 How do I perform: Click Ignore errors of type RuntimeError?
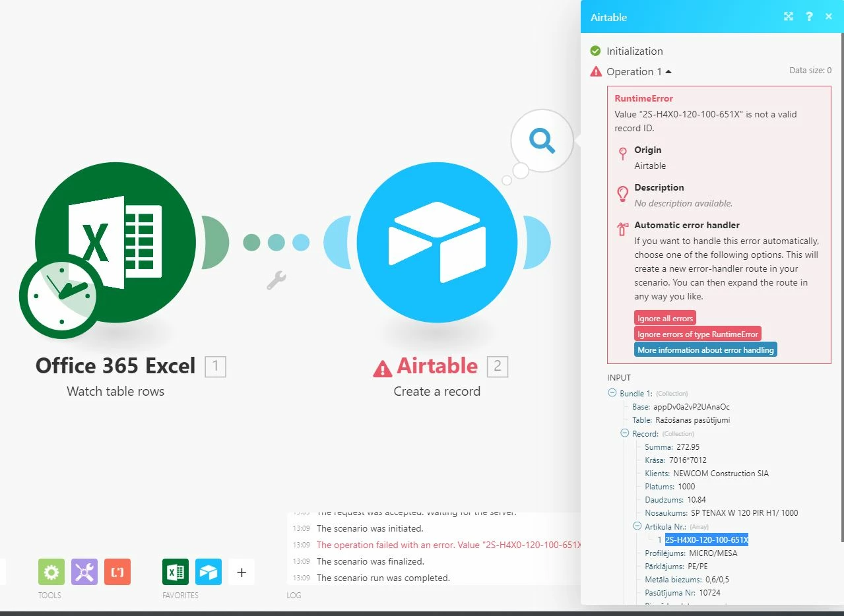(698, 334)
